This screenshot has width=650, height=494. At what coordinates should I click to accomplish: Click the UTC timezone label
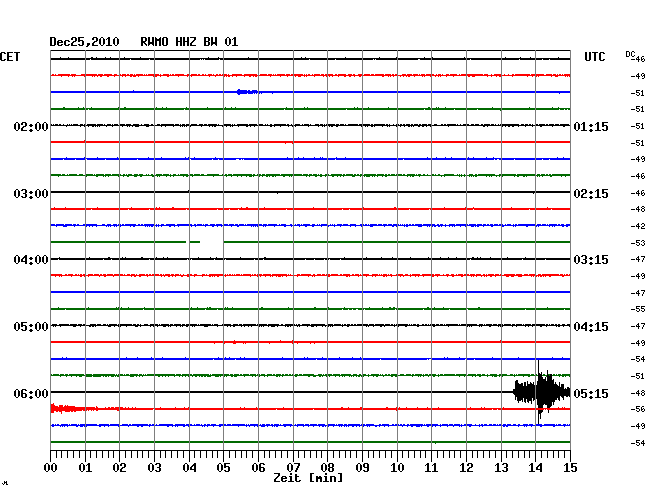[x=594, y=57]
